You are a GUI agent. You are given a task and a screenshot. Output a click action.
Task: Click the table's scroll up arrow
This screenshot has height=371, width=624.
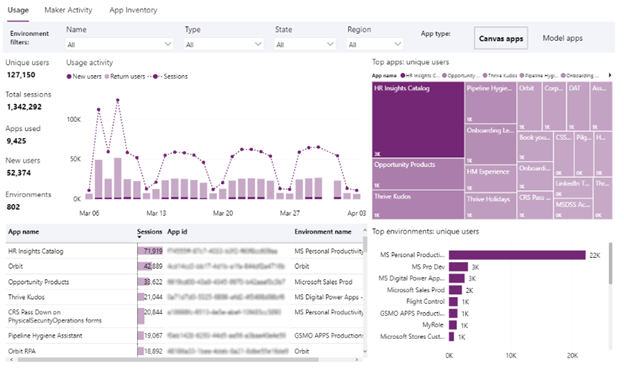[365, 230]
